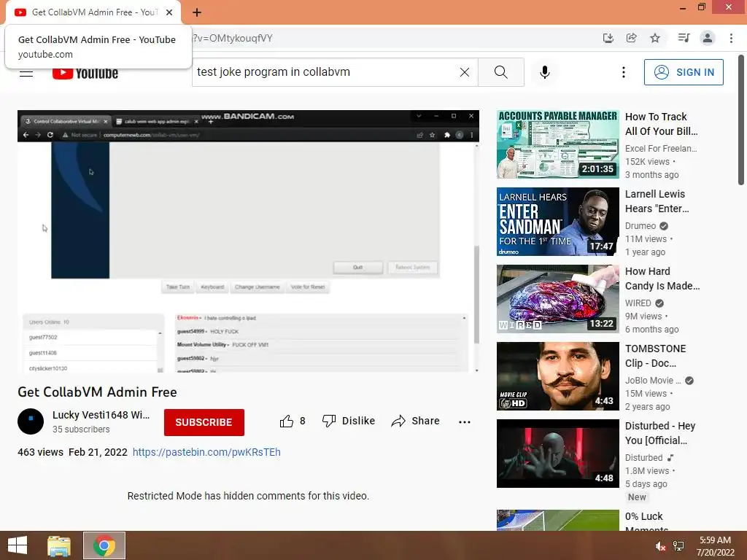The image size is (747, 560).
Task: Open the Drumeo channel name
Action: coord(640,226)
